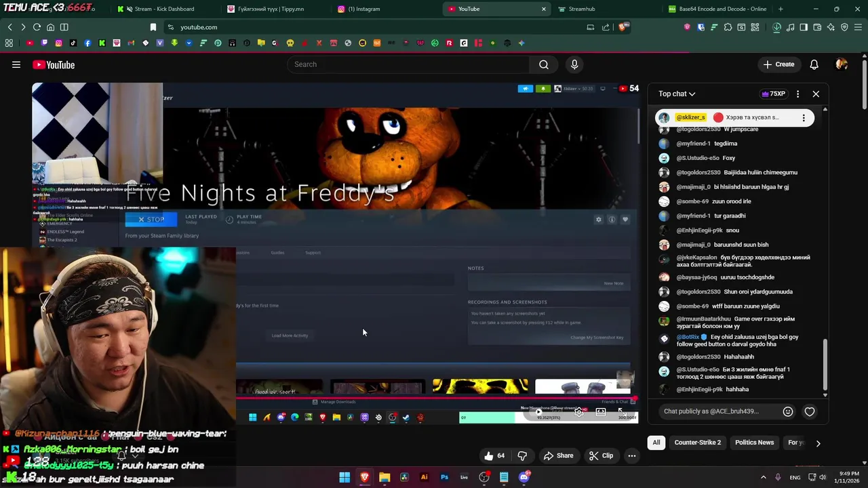Open Photoshop from taskbar
Image resolution: width=868 pixels, height=488 pixels.
444,477
